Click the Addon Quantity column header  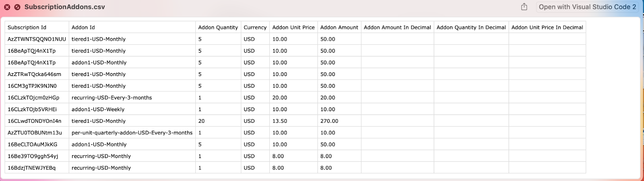coord(218,27)
